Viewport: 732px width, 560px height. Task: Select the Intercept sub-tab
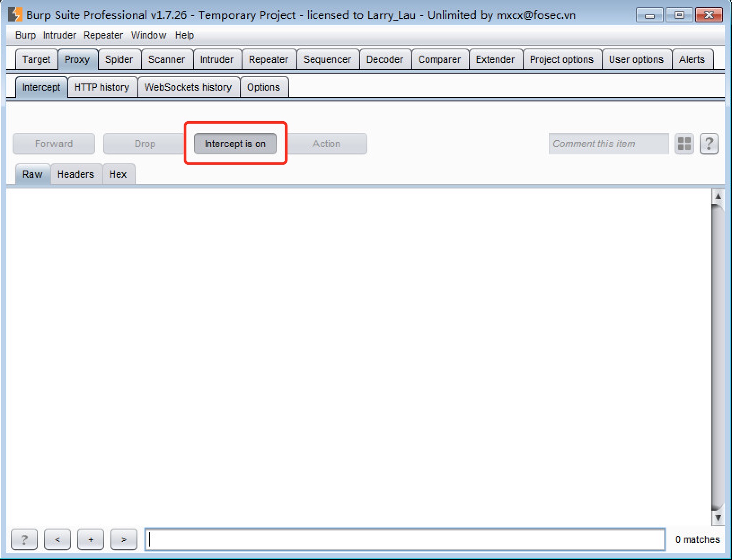pos(41,87)
